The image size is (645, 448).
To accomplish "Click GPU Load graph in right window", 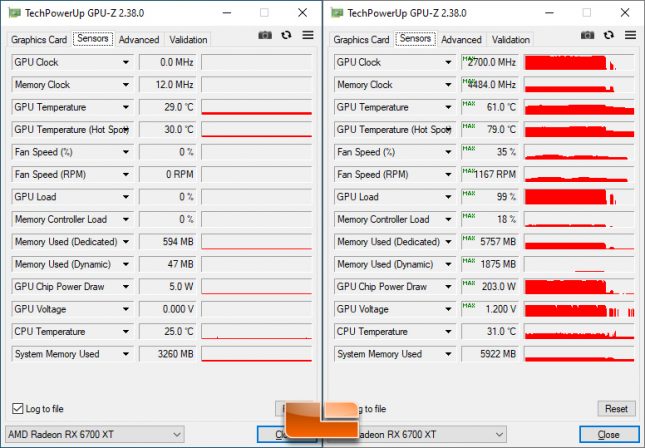I will point(579,197).
